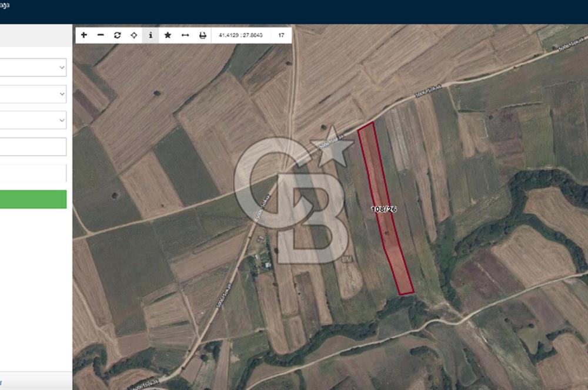This screenshot has height=390, width=588.
Task: Activate the crosshair locate tool
Action: pos(134,35)
